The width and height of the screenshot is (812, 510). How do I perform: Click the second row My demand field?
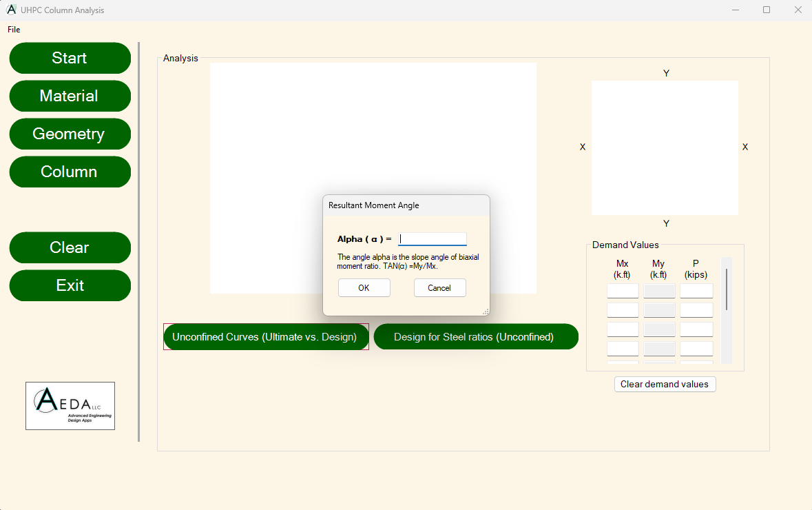tap(659, 310)
